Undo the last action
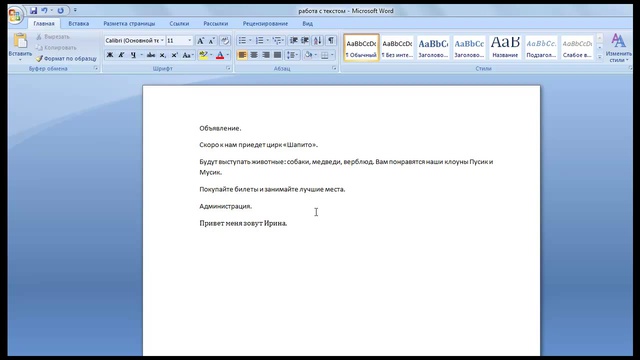640x360 pixels. (44, 11)
